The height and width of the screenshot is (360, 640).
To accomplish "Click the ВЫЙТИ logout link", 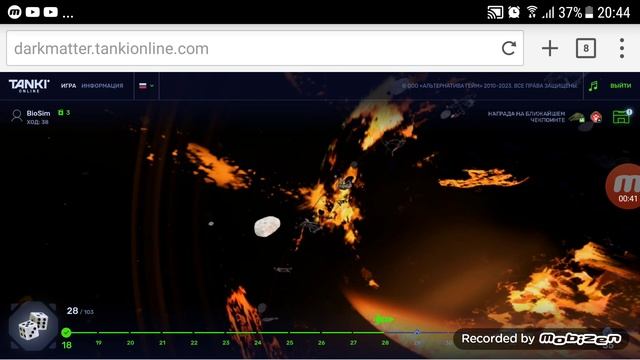I will click(x=620, y=86).
